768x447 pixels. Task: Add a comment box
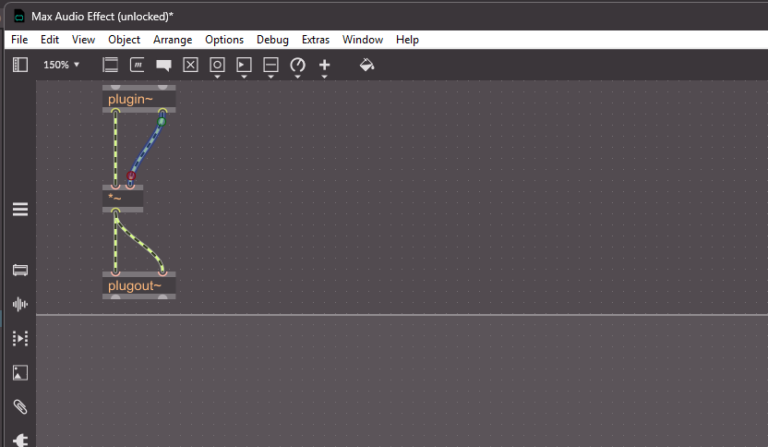click(164, 65)
